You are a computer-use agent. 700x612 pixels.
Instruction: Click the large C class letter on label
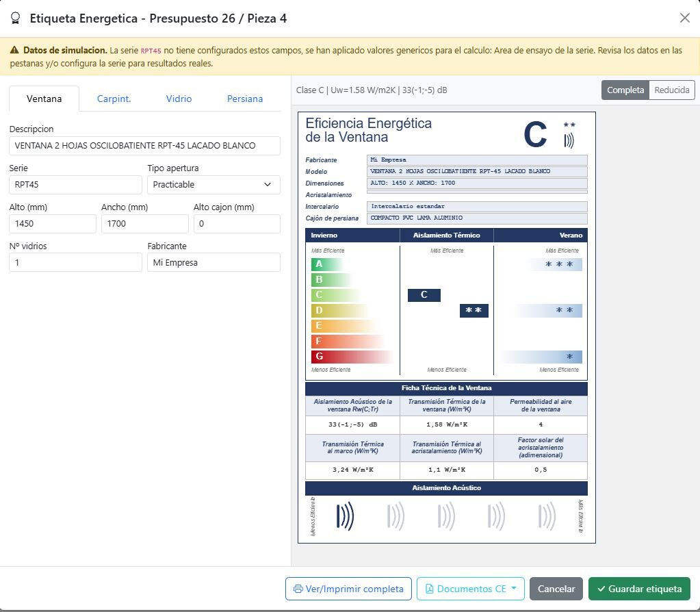pyautogui.click(x=535, y=134)
